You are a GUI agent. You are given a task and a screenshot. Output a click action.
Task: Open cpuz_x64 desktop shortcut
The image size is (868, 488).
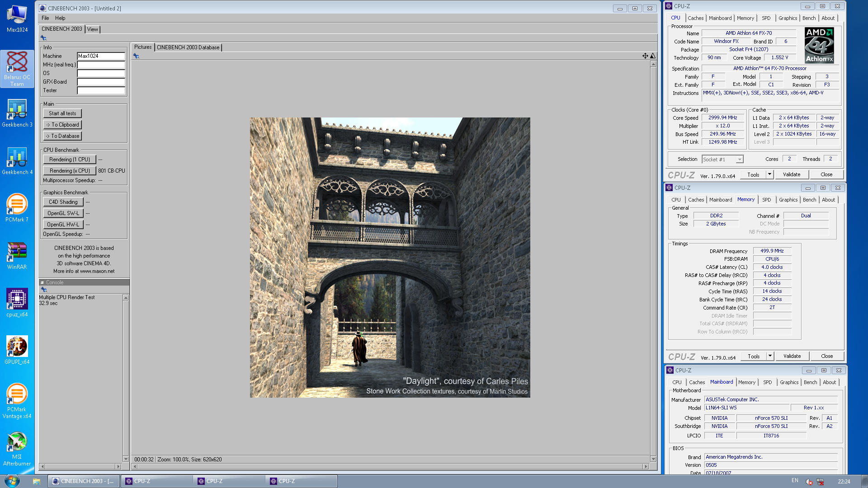(17, 303)
